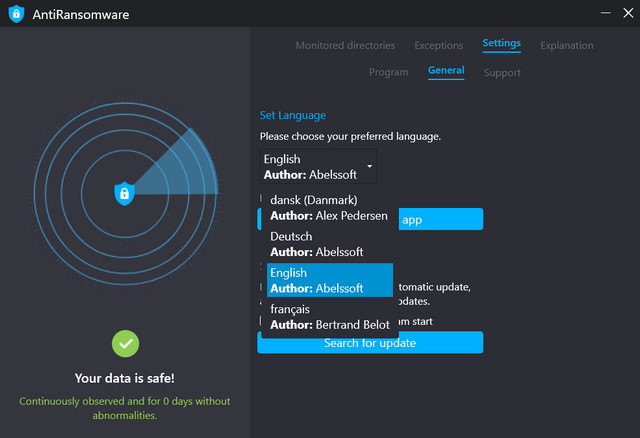Open the Monitored directories tab
This screenshot has width=640, height=438.
345,45
